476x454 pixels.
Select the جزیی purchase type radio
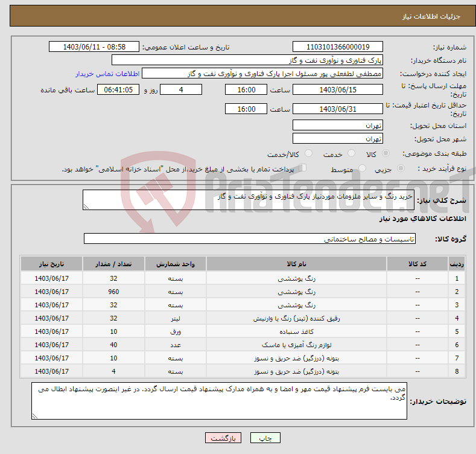401,168
